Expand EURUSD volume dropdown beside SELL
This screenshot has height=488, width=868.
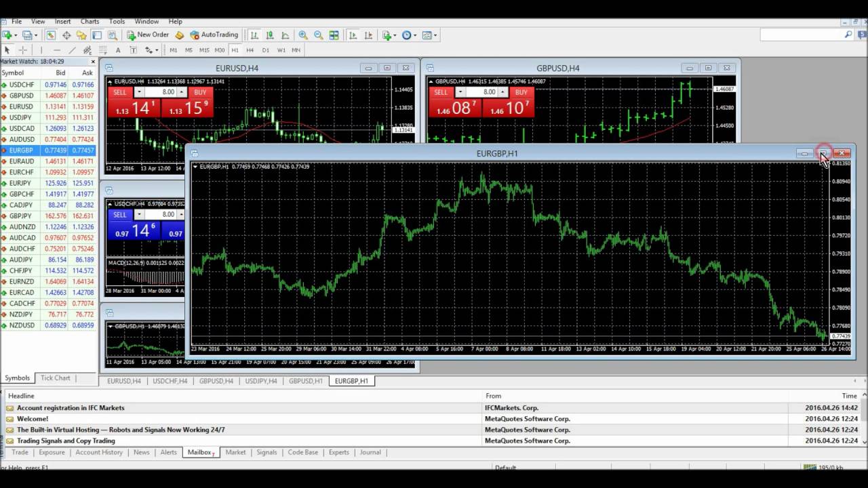tap(139, 92)
